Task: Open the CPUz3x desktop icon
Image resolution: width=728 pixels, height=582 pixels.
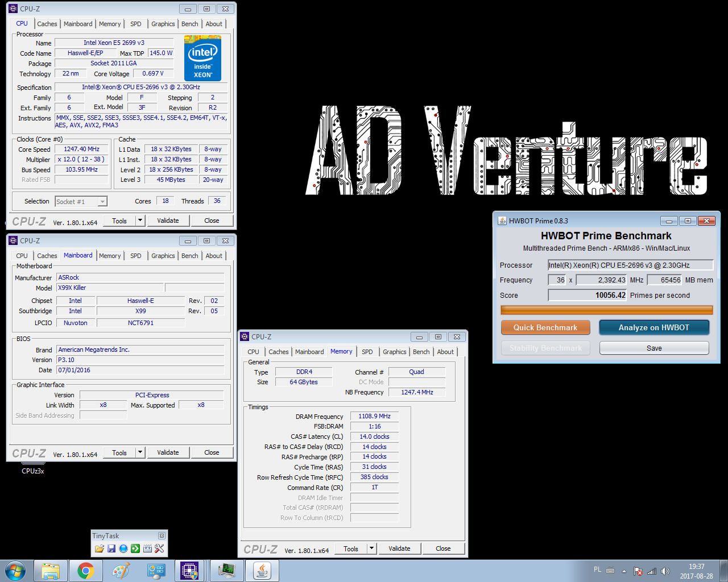Action: click(x=32, y=469)
